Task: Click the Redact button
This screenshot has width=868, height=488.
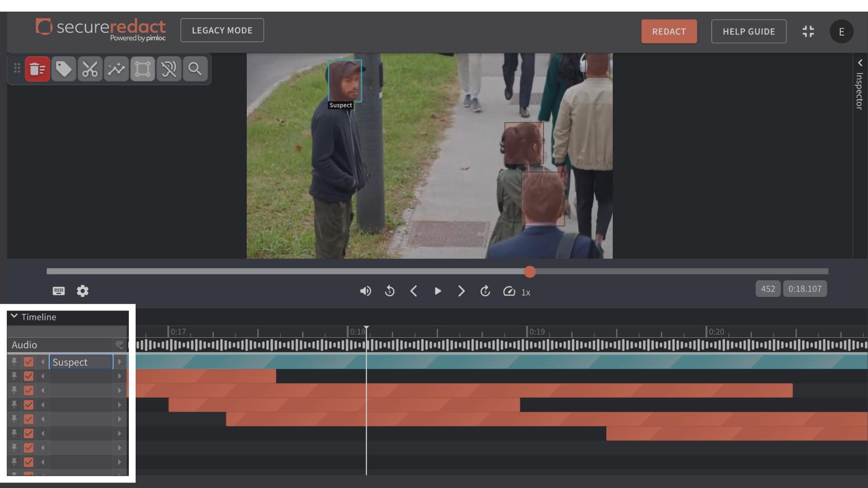Action: [x=669, y=32]
